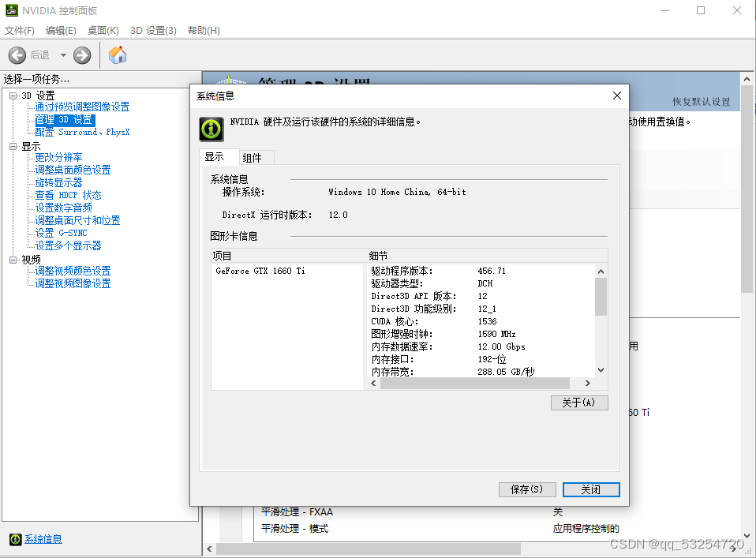Open the back history dropdown arrow
This screenshot has height=558, width=756.
[x=63, y=55]
